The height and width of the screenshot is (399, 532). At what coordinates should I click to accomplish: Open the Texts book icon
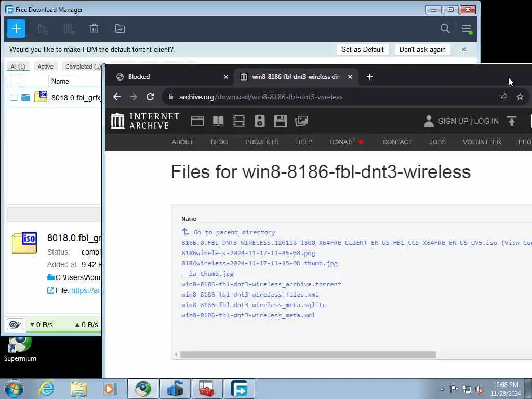click(218, 121)
